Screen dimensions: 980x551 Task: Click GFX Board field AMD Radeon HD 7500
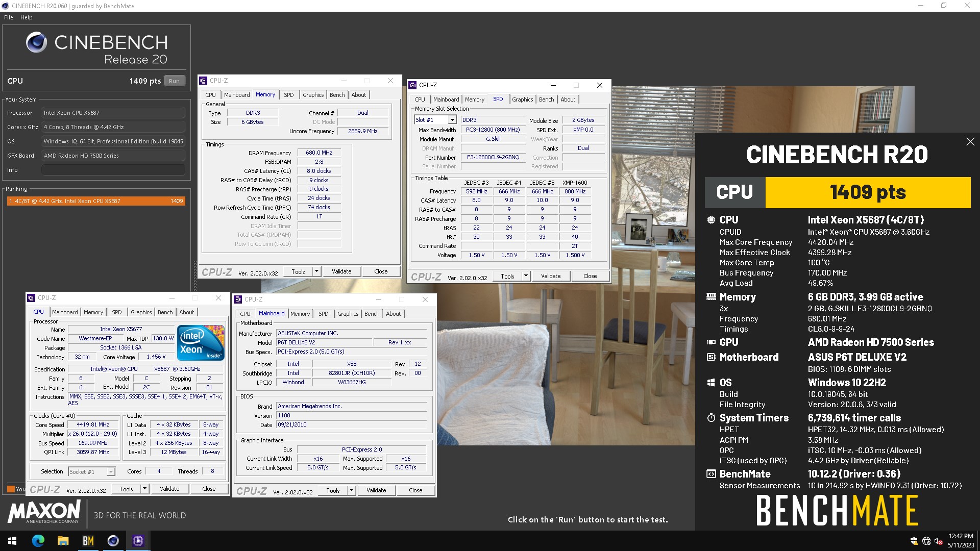click(113, 156)
